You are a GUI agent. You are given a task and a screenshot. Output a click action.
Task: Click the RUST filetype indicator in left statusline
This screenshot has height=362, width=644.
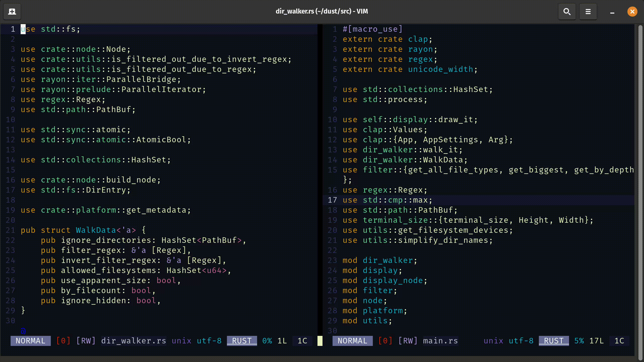[241, 341]
